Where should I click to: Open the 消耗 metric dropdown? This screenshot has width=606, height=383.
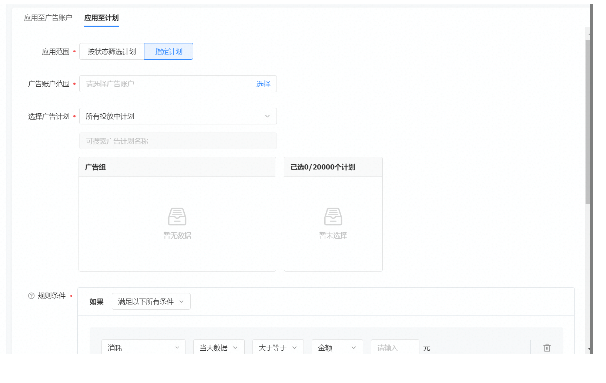pyautogui.click(x=143, y=348)
